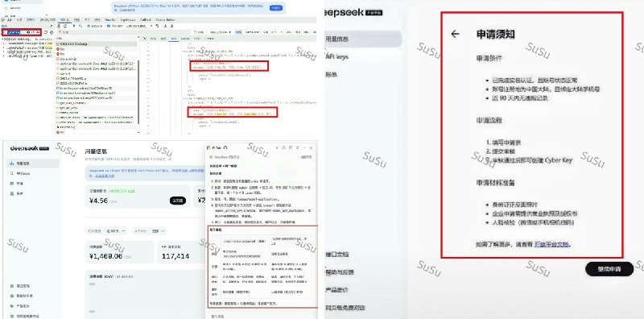Select the Lighthouse tab in DevTools
This screenshot has height=319, width=644.
128,19
